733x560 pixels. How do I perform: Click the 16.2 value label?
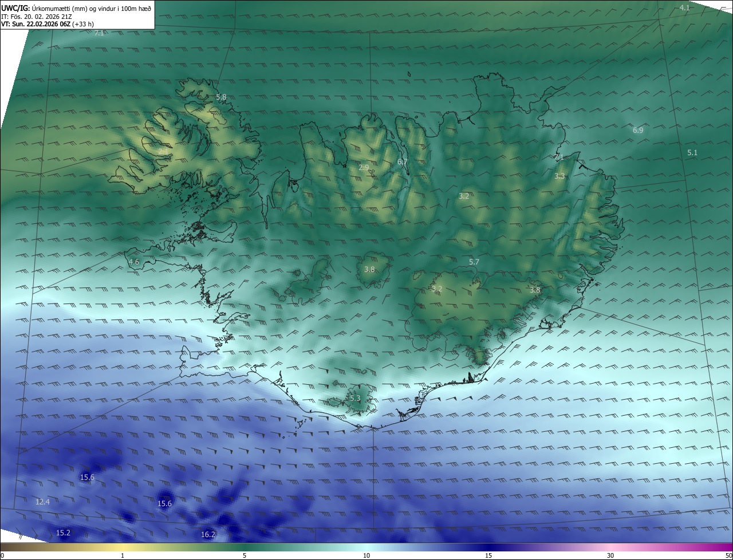click(208, 535)
